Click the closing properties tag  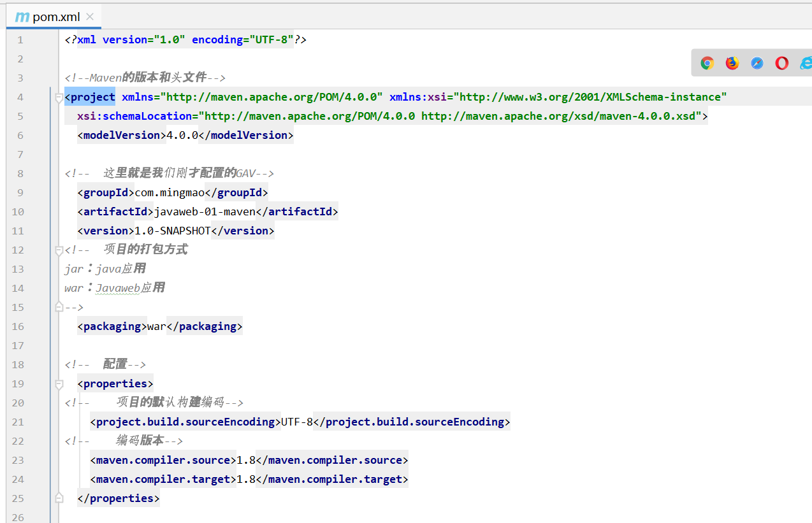(119, 498)
